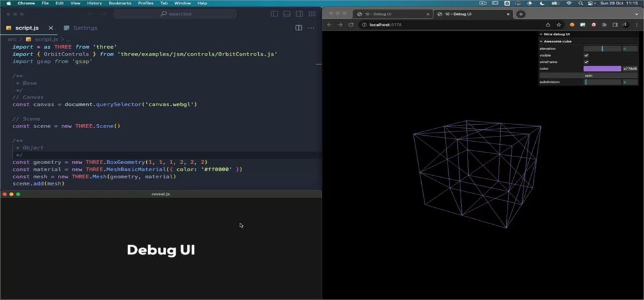The width and height of the screenshot is (644, 300).
Task: Open the Tab menu in menu bar
Action: (x=164, y=3)
